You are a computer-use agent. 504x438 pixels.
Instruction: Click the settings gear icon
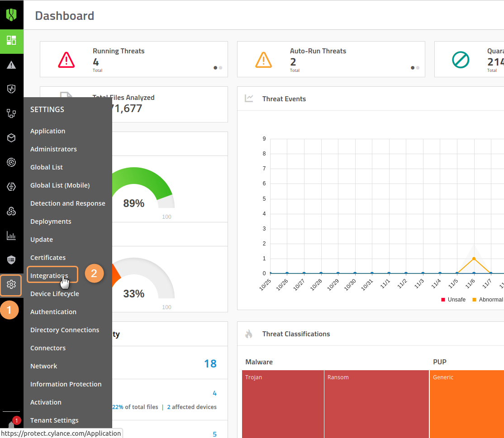point(11,284)
